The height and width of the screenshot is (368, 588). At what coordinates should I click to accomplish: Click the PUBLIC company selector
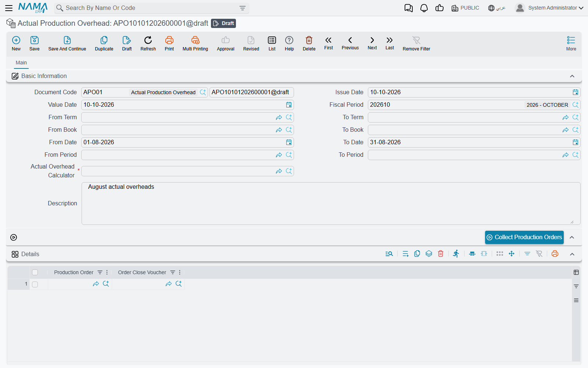465,8
